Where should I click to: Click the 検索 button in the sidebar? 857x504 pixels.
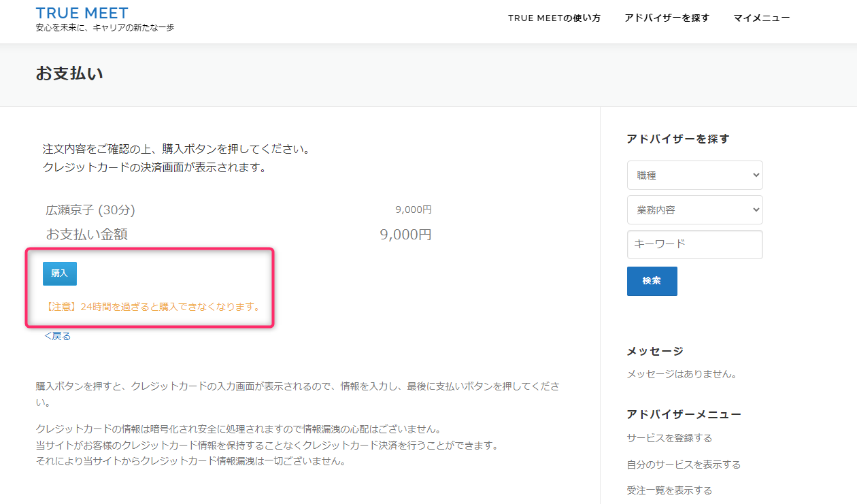(x=652, y=281)
